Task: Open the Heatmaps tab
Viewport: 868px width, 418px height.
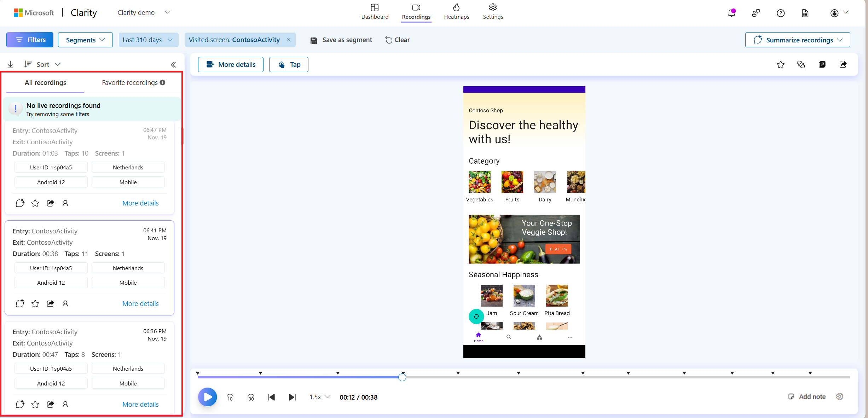Action: pos(456,12)
